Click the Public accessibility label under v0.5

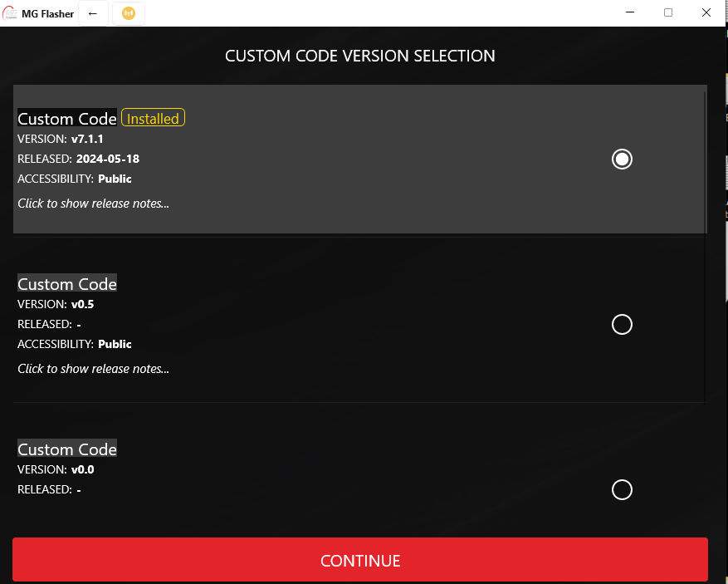tap(115, 344)
